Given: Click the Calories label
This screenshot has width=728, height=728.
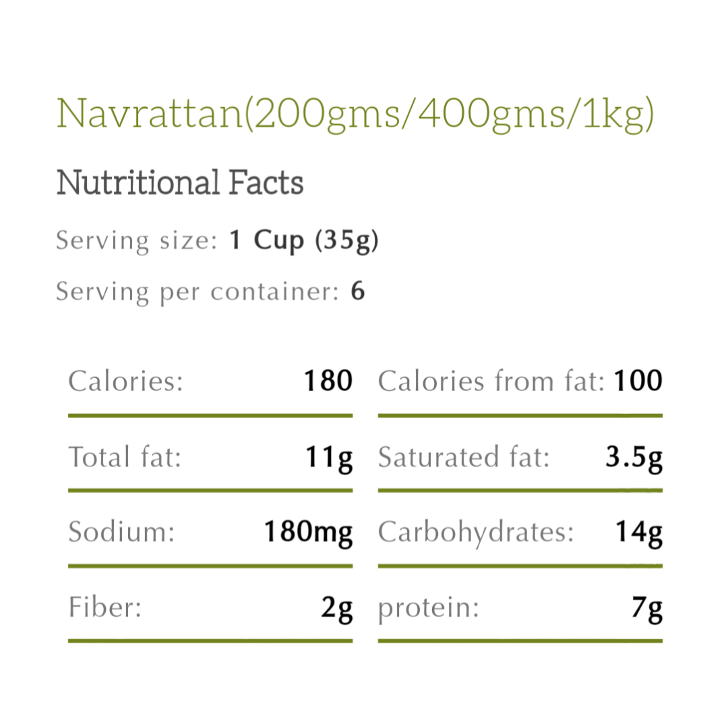Looking at the screenshot, I should [x=126, y=382].
